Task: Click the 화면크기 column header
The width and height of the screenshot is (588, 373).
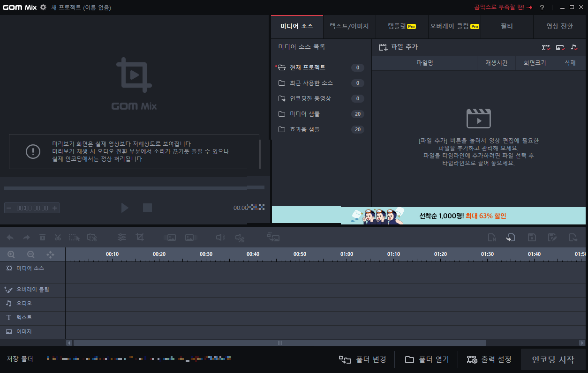Action: pos(535,63)
